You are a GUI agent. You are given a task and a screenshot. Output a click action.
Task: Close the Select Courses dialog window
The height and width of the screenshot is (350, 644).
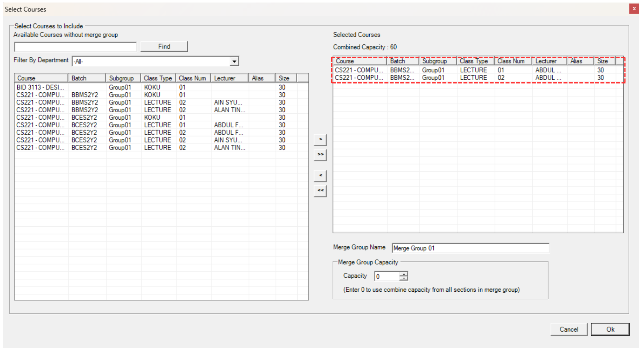pyautogui.click(x=634, y=8)
